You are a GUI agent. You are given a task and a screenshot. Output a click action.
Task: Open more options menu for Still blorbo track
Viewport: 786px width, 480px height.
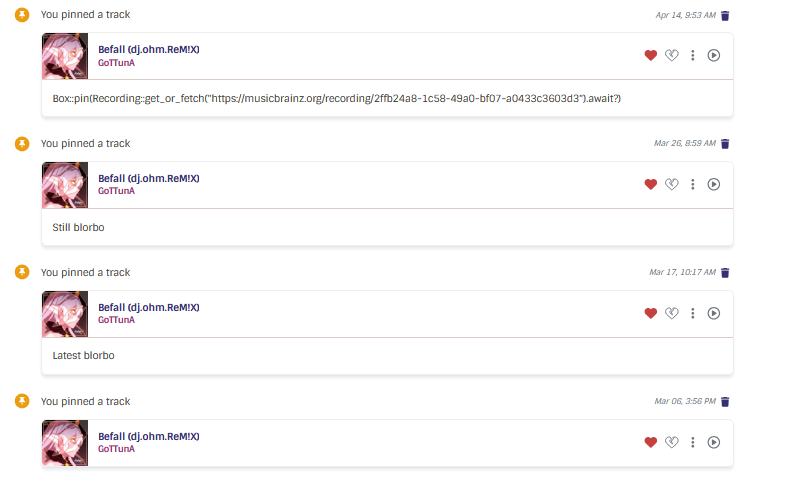click(693, 184)
